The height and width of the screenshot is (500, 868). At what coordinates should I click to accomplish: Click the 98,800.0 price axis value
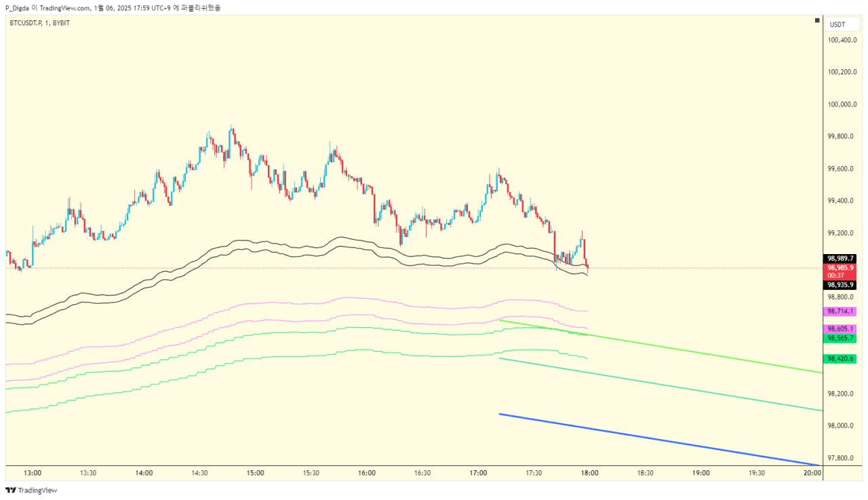coord(842,297)
